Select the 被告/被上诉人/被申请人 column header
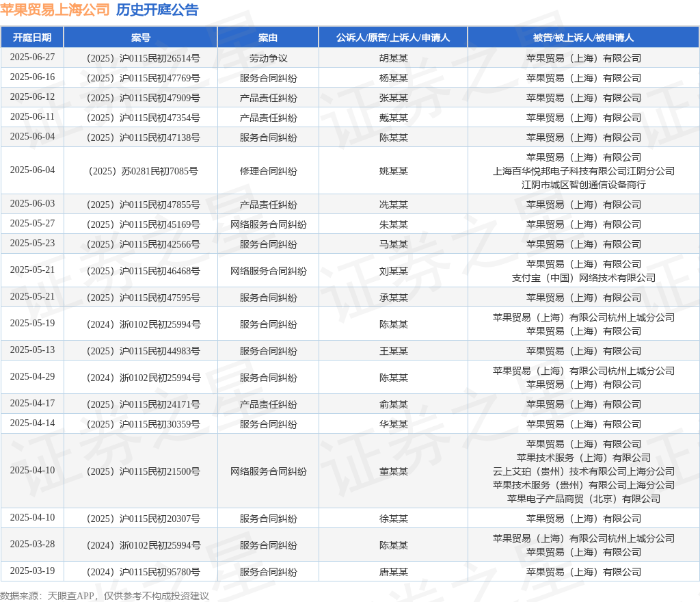The image size is (700, 602). 584,38
